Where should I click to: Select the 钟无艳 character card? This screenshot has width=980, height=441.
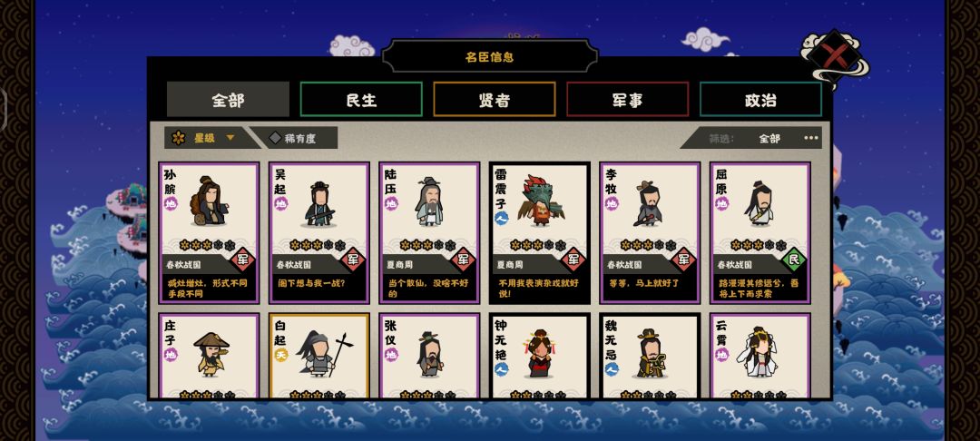pyautogui.click(x=540, y=356)
